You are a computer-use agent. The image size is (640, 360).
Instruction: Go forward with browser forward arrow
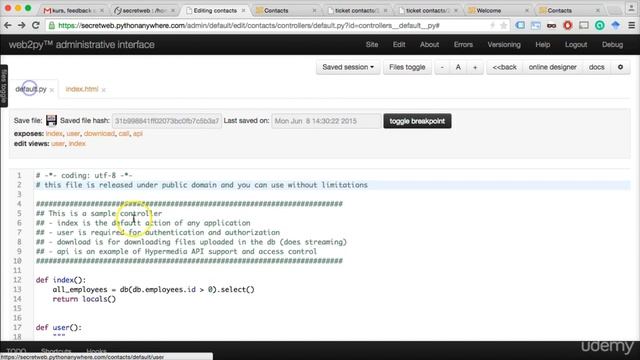(x=21, y=25)
